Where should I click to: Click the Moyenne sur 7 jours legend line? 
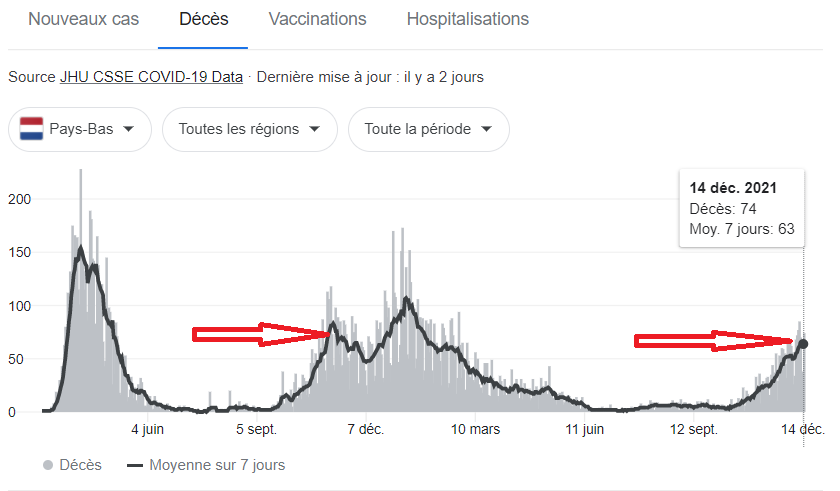coord(135,465)
